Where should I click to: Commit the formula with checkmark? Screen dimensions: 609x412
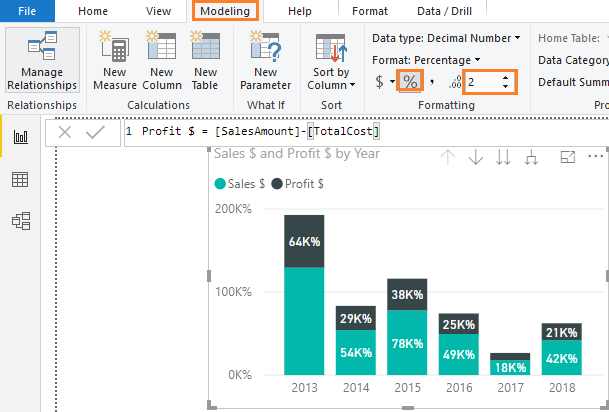coord(95,132)
